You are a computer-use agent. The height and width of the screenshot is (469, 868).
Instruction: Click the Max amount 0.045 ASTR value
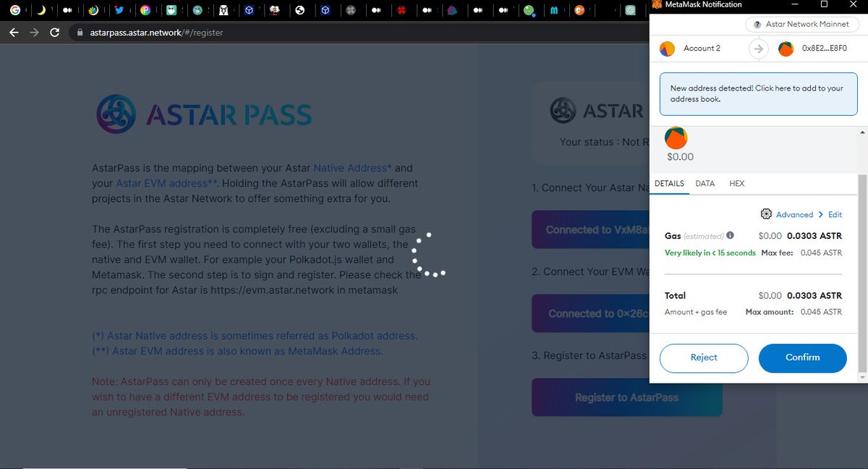point(821,312)
